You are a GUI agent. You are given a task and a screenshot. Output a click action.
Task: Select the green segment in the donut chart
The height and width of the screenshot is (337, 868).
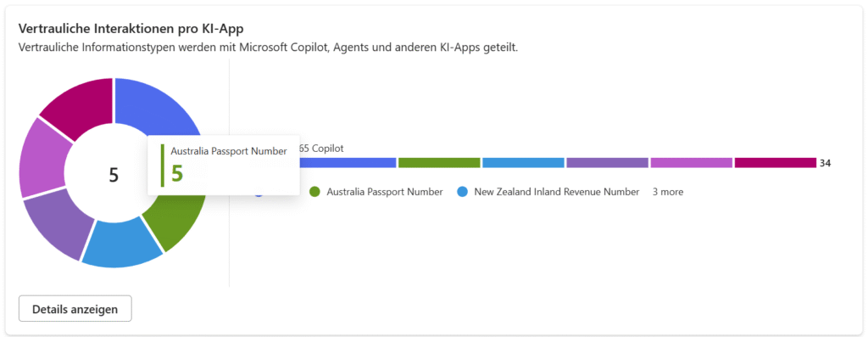[176, 222]
